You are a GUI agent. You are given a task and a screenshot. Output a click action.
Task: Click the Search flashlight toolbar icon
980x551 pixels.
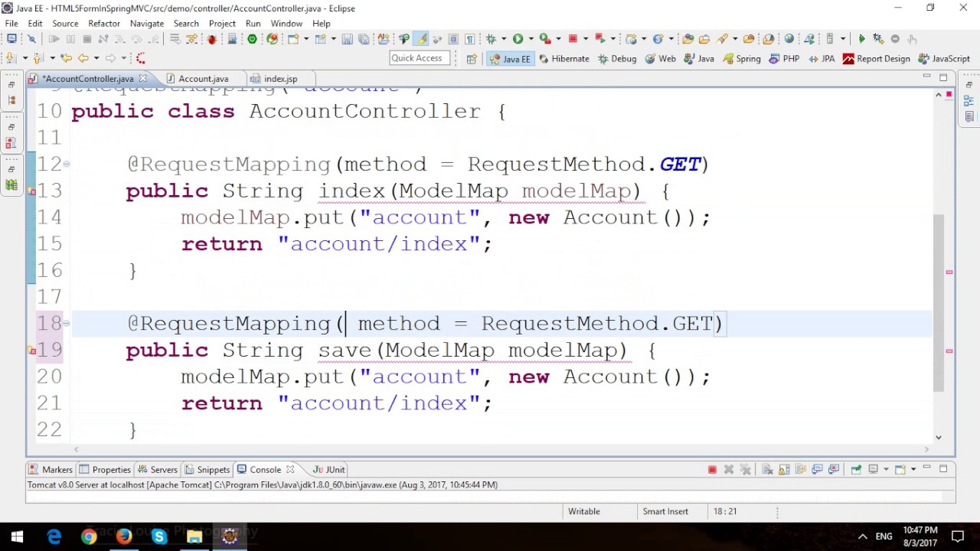click(x=721, y=38)
